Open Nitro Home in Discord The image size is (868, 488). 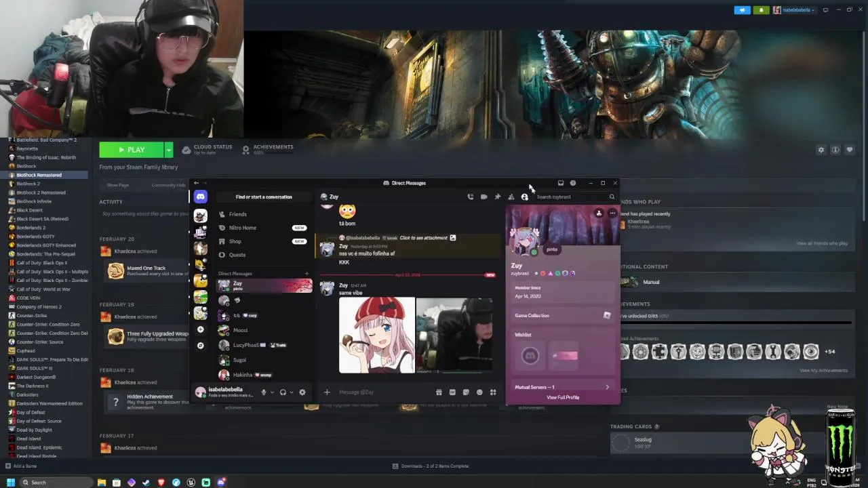(x=263, y=228)
